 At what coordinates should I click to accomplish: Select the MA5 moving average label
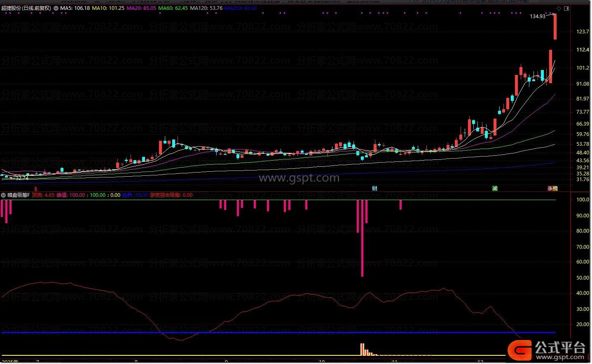(75, 8)
